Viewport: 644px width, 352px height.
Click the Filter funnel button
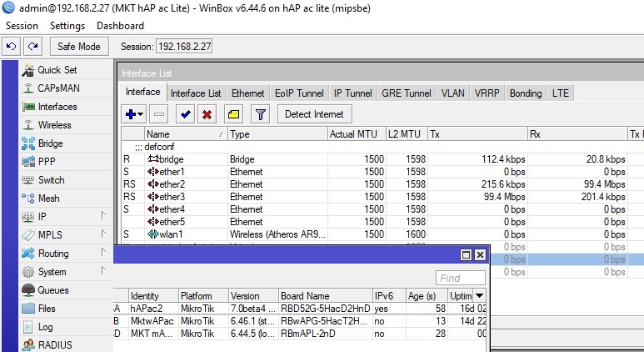[x=261, y=114]
